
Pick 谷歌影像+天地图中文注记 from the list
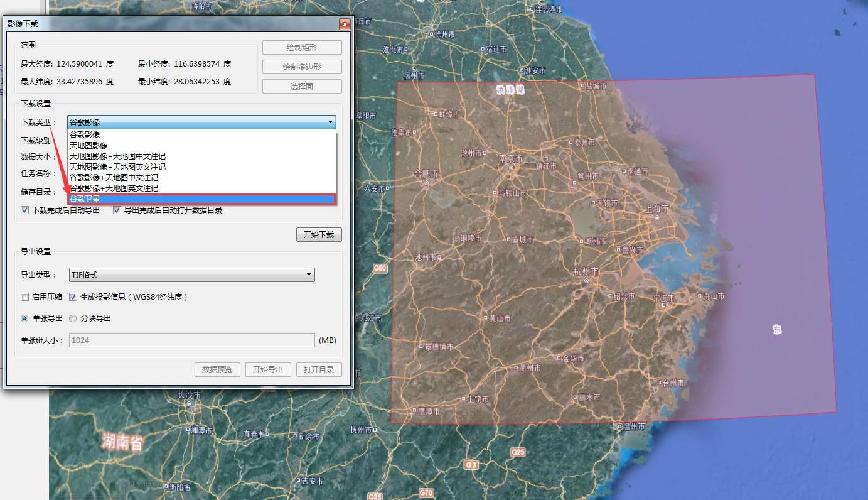pyautogui.click(x=201, y=177)
